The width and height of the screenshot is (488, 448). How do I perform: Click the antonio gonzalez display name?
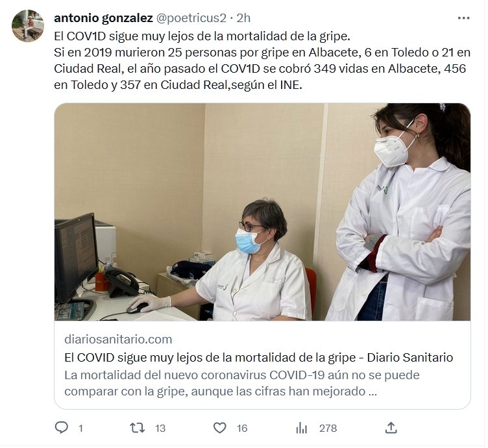pos(103,18)
